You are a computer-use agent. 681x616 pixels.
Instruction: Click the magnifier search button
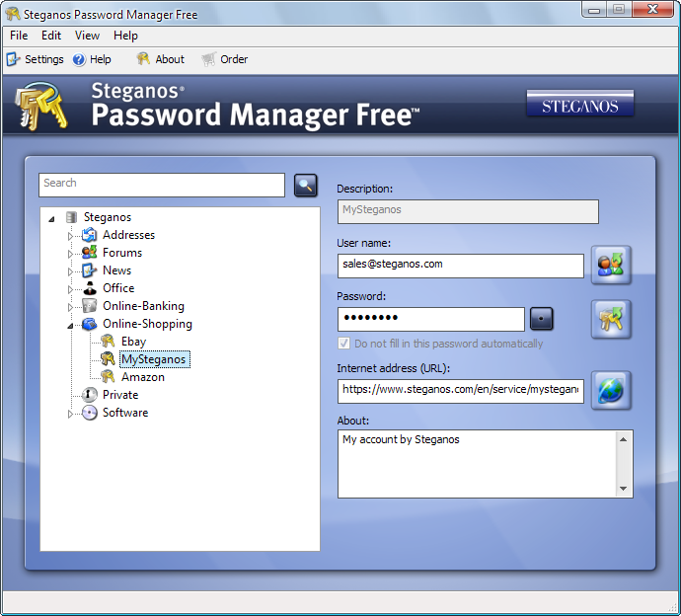[x=305, y=185]
